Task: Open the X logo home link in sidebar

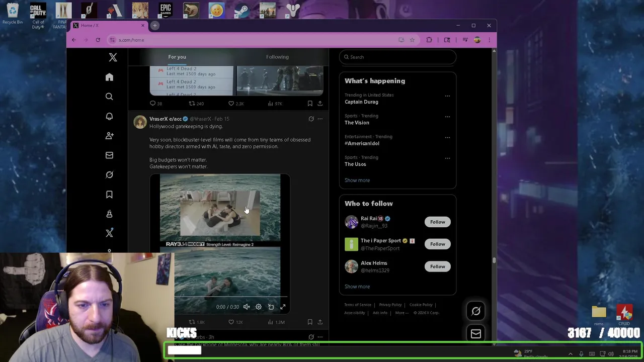Action: click(x=113, y=58)
